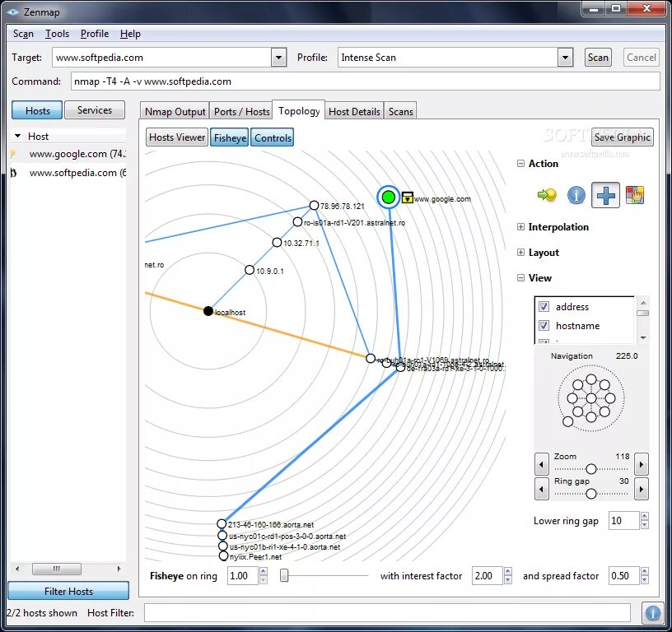Click the 78.96.78.121 node circle
The width and height of the screenshot is (672, 632).
pyautogui.click(x=314, y=205)
